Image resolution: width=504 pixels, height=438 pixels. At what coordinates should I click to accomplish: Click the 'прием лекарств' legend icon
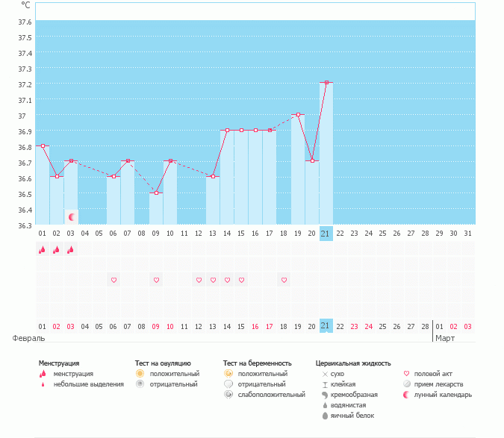click(407, 384)
